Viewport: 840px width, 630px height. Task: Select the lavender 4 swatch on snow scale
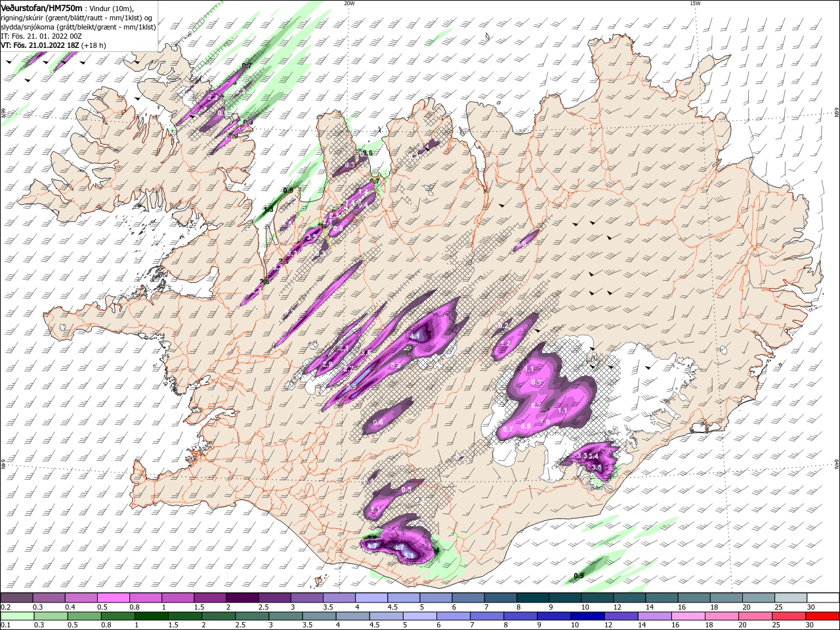click(x=371, y=598)
